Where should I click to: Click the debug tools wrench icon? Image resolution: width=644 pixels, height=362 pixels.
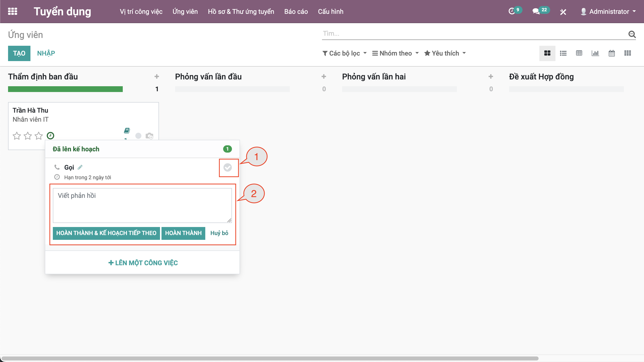coord(563,12)
